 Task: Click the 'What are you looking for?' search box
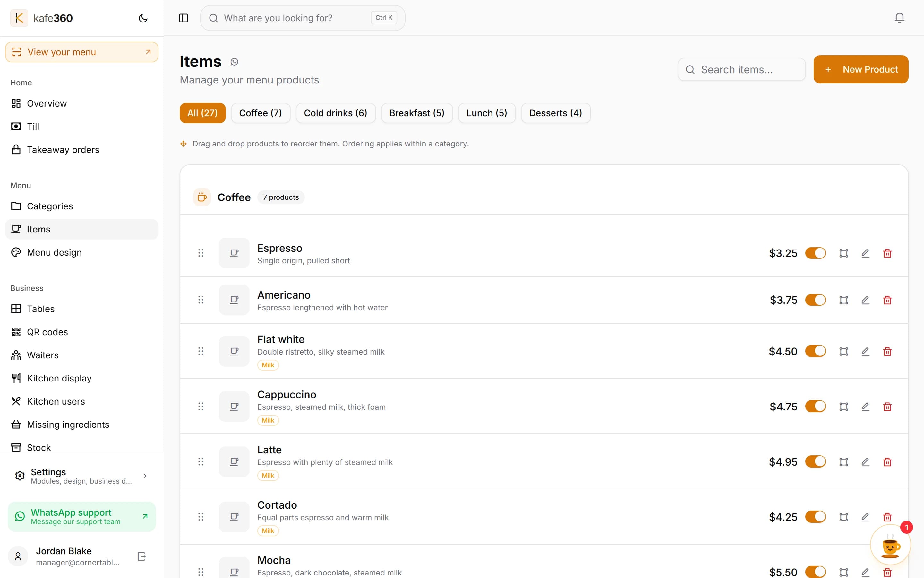point(303,18)
